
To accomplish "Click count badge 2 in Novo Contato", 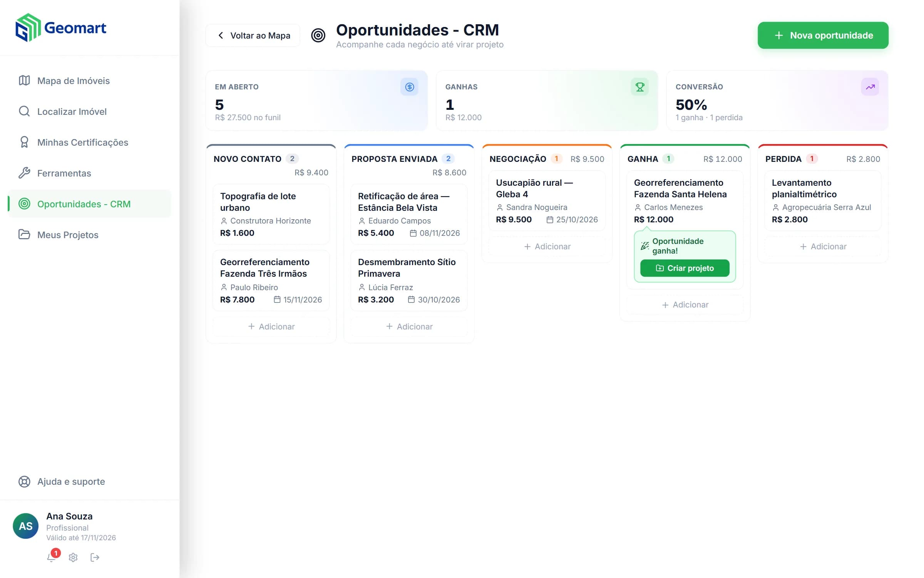I will pos(292,159).
